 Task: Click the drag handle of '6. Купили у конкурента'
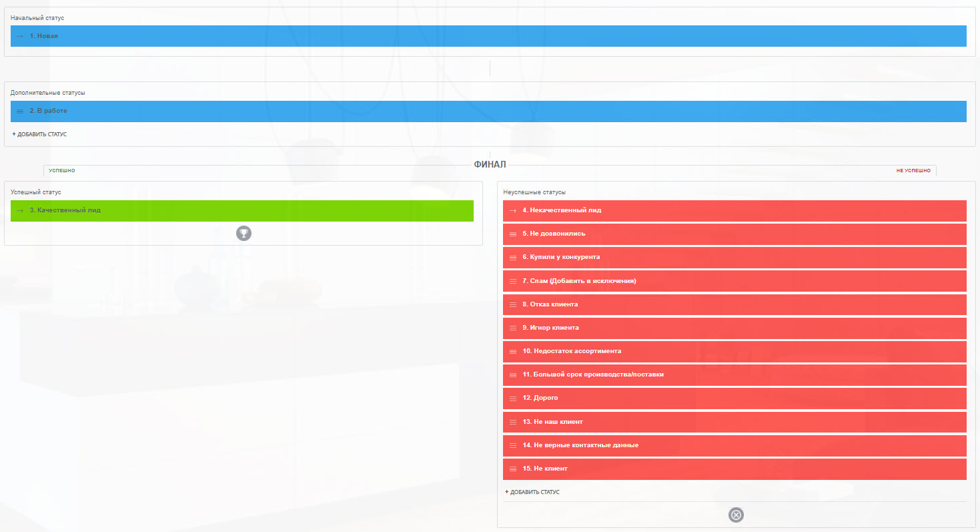click(x=513, y=258)
